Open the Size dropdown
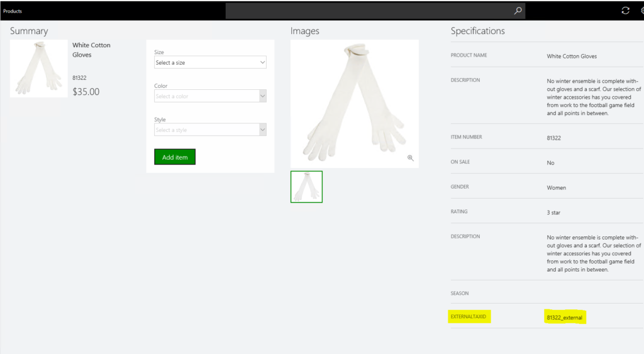 (x=210, y=62)
